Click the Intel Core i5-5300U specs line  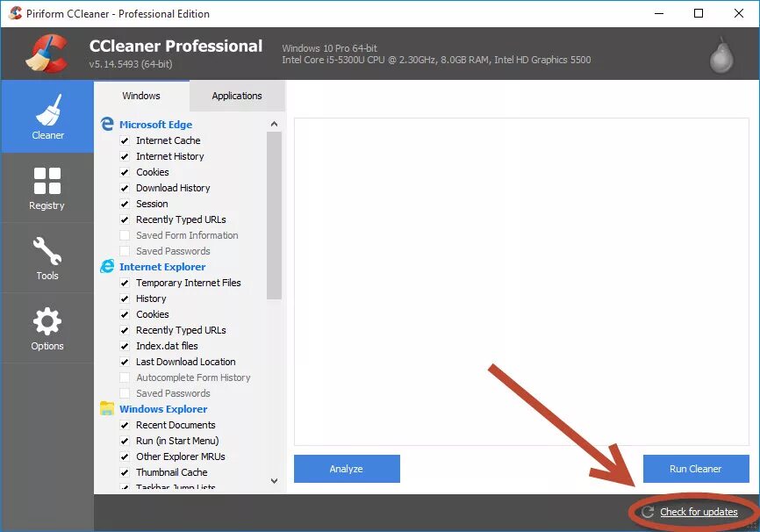tap(436, 60)
